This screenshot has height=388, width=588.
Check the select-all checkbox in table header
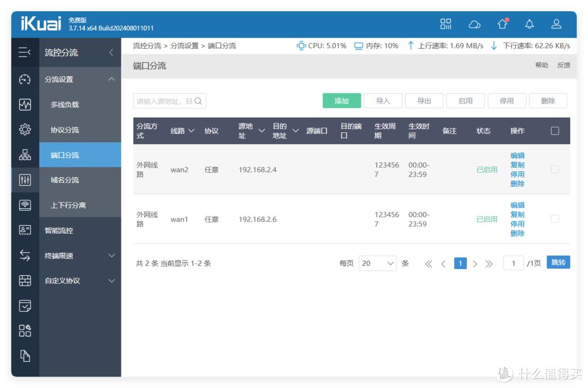pyautogui.click(x=555, y=131)
